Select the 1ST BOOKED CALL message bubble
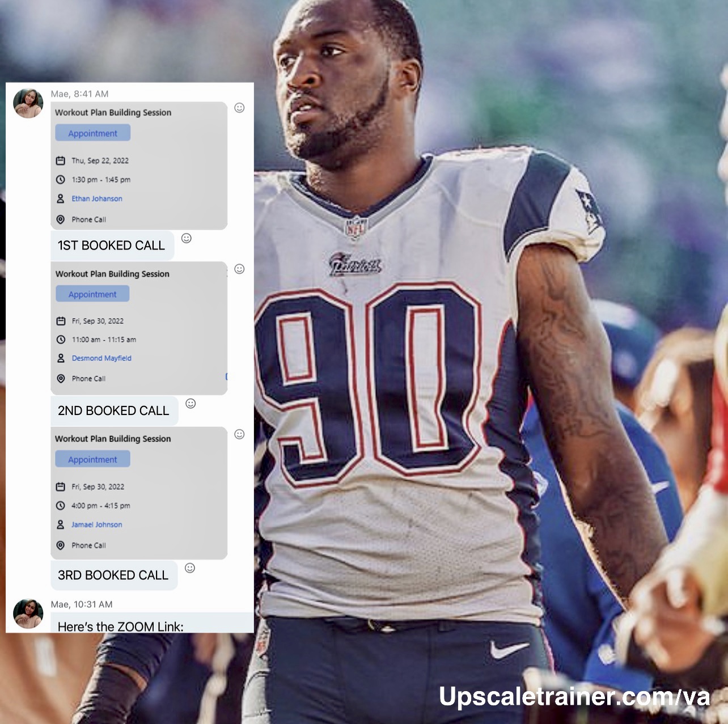Viewport: 728px width, 724px height. coord(112,245)
